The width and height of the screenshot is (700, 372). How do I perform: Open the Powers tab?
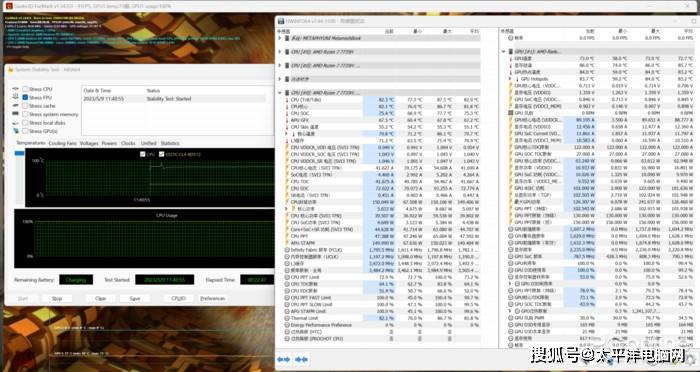tap(110, 143)
